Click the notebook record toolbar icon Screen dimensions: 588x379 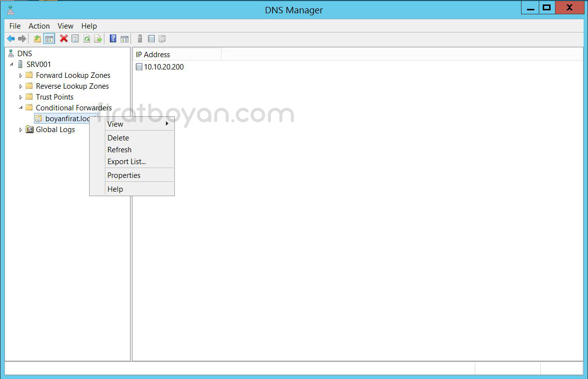pos(151,38)
